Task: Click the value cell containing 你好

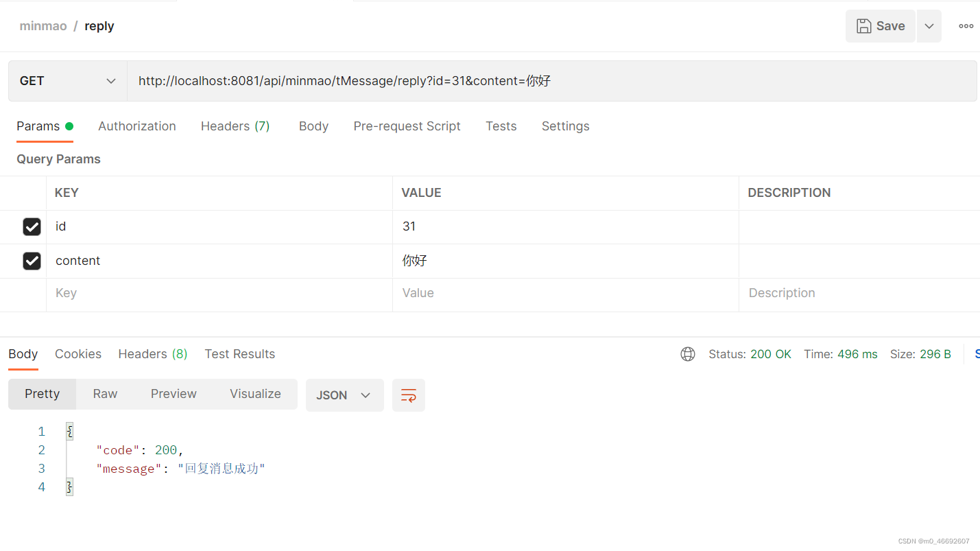Action: [x=566, y=261]
